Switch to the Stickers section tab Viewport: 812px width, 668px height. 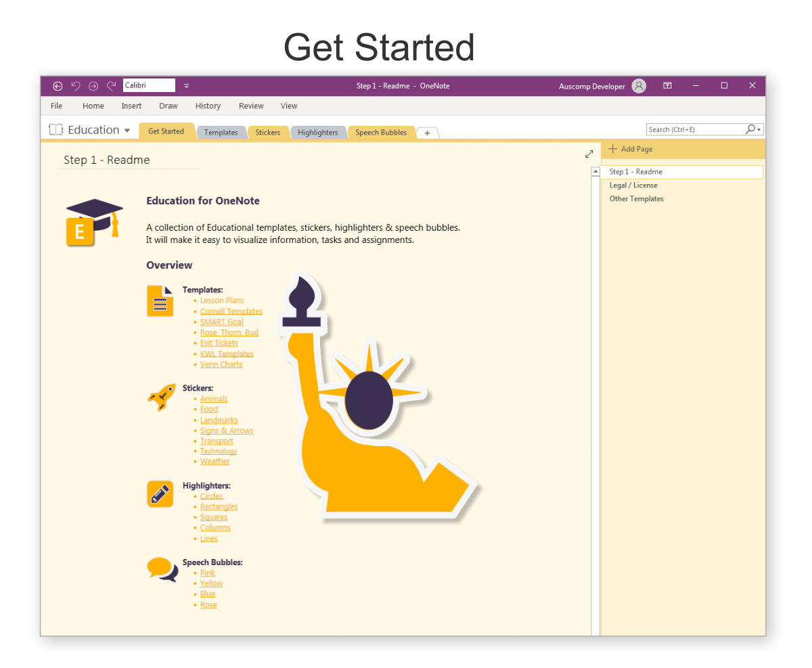point(268,133)
